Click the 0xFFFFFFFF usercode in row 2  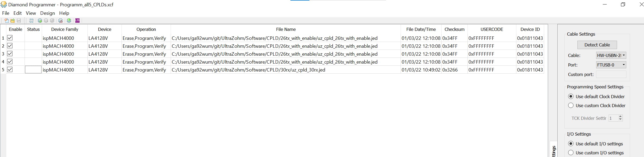tap(492, 46)
